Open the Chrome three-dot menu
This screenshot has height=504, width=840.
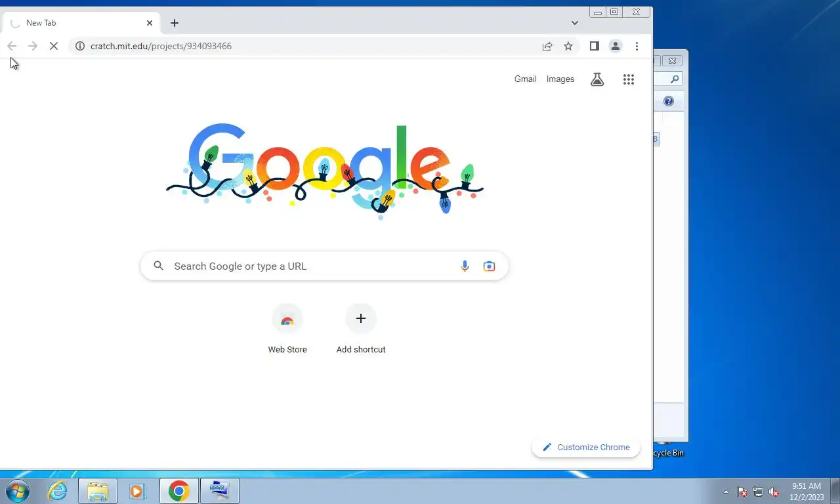637,46
